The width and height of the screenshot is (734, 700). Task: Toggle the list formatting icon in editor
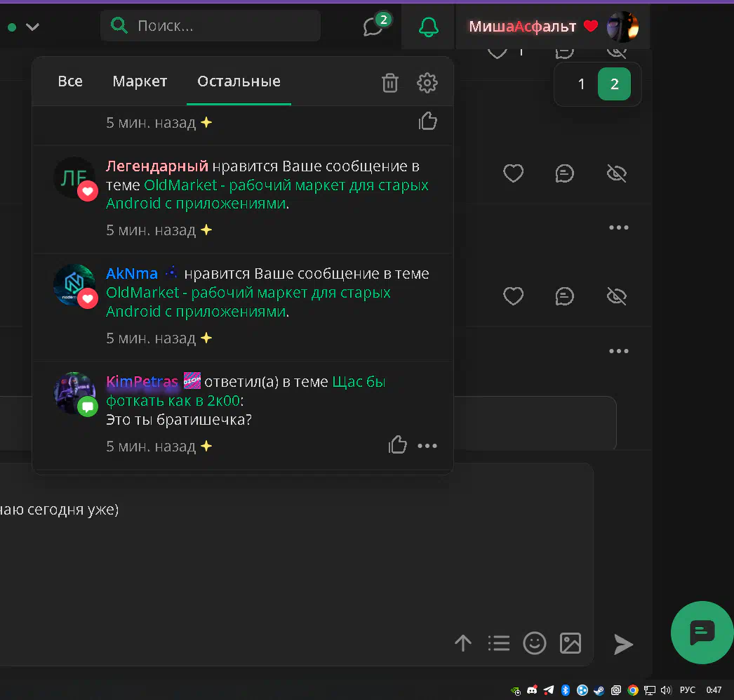[499, 643]
